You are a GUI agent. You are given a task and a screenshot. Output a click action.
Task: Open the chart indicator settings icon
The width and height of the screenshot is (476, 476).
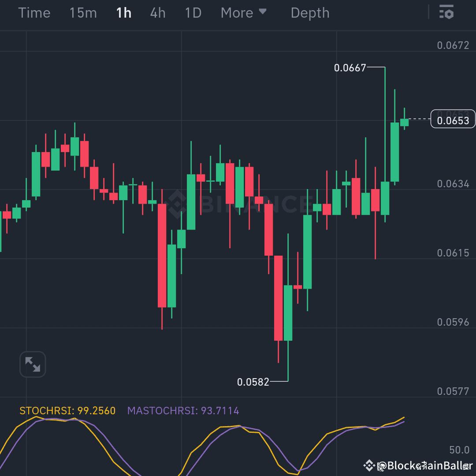tap(446, 12)
